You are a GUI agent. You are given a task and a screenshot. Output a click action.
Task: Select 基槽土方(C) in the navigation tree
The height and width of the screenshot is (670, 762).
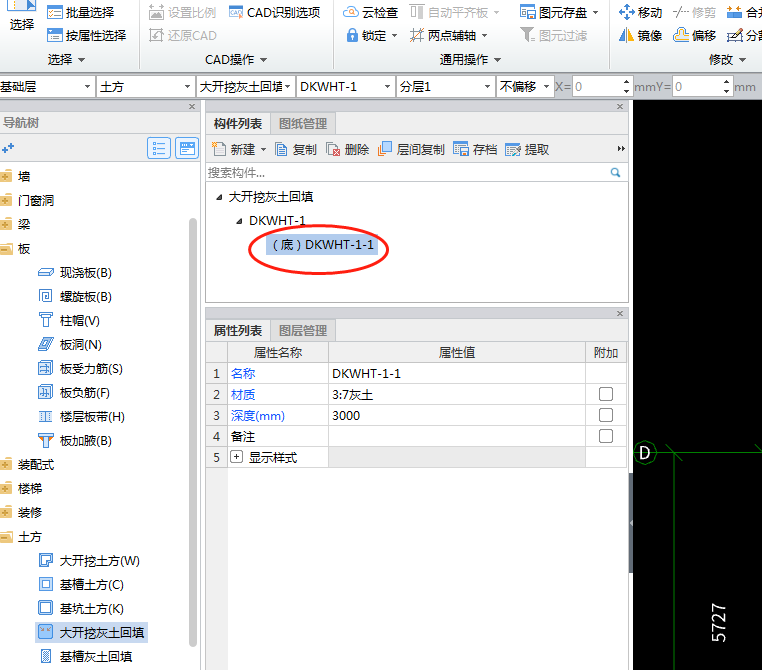coord(81,584)
